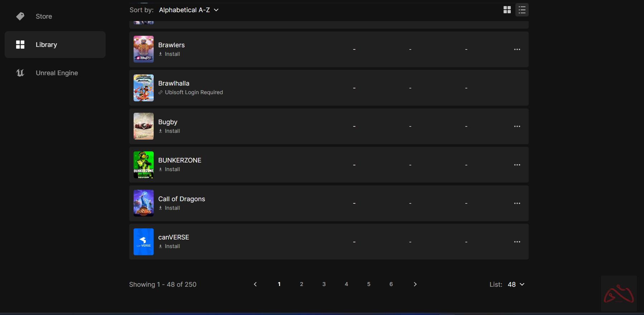Select the Call of Dragons thumbnail
The height and width of the screenshot is (315, 644).
point(144,203)
